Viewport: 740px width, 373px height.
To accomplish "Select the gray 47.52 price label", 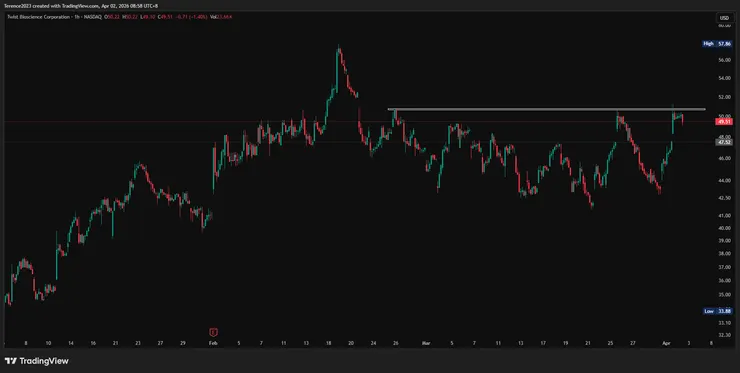I will click(x=723, y=142).
